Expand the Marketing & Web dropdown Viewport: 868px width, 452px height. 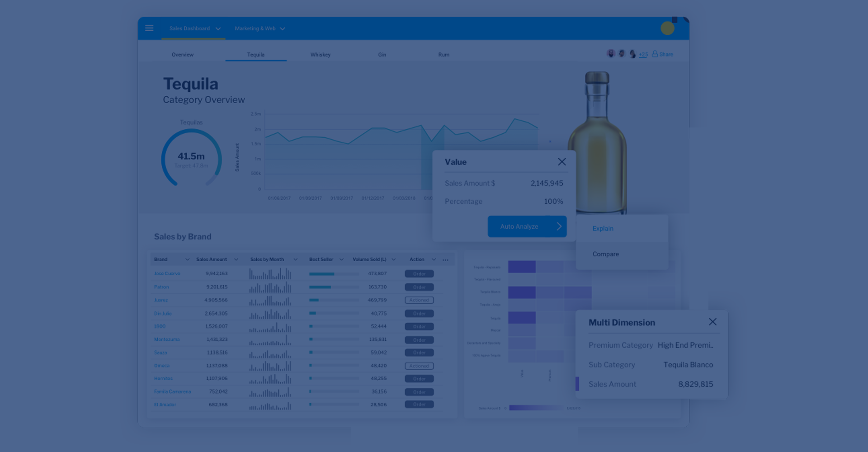point(283,28)
